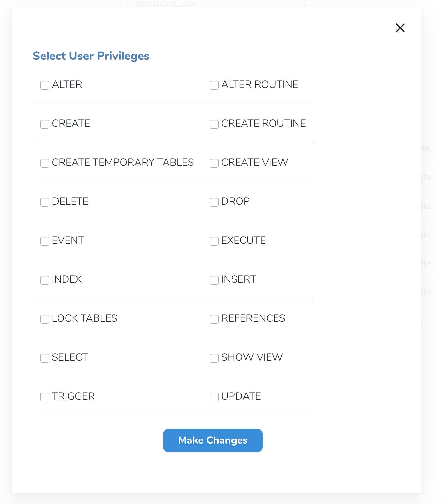Tick the EXECUTE checkbox
The image size is (445, 504).
coord(214,241)
